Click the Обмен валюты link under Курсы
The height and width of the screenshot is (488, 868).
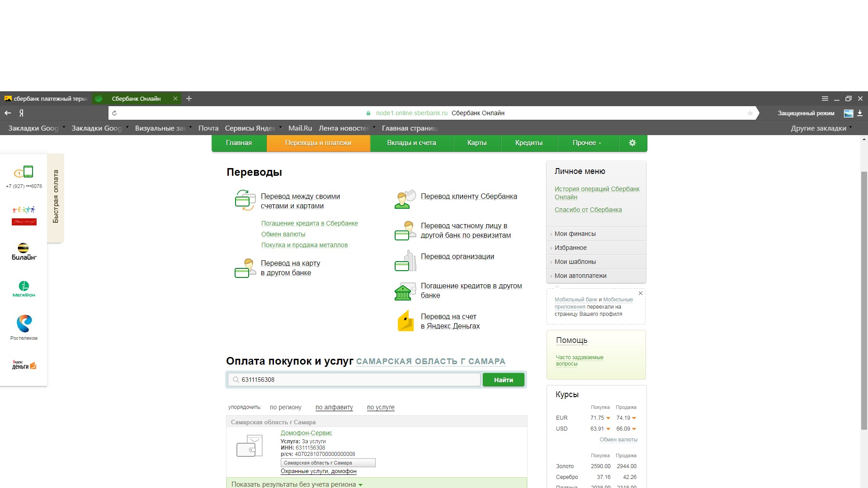click(x=618, y=440)
